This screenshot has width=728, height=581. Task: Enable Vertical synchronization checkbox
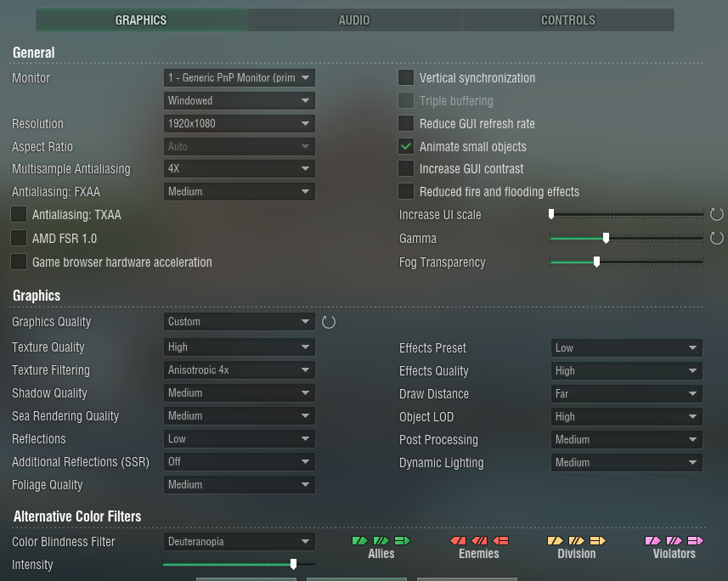[406, 78]
